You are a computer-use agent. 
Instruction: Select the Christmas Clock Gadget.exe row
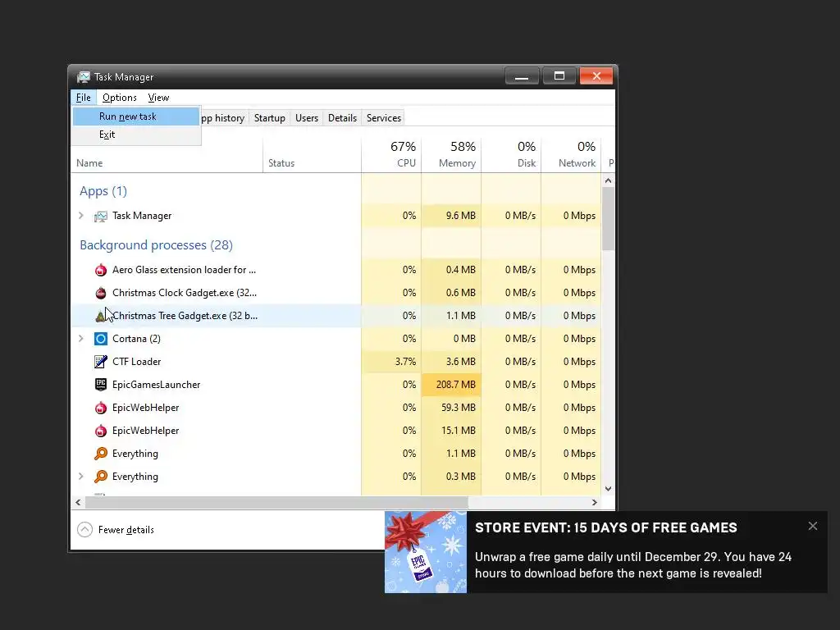[336, 293]
